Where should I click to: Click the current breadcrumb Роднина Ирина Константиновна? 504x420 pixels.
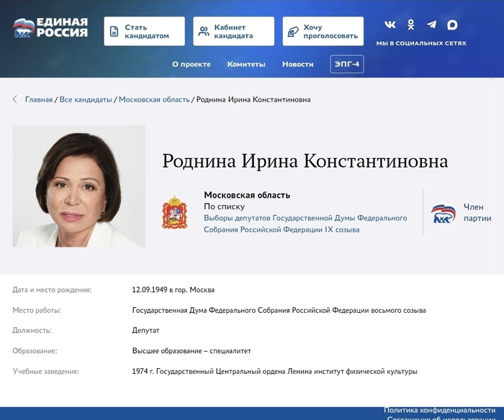[253, 99]
